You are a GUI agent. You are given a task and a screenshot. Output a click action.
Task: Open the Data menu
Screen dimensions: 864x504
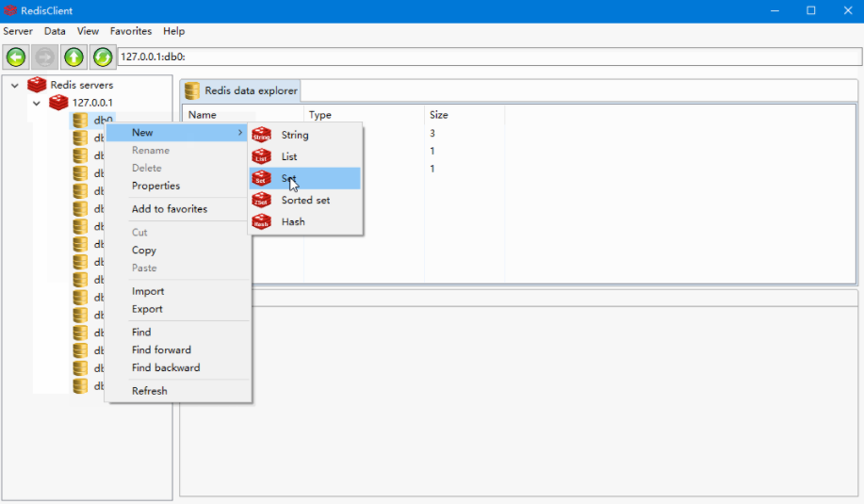point(55,31)
